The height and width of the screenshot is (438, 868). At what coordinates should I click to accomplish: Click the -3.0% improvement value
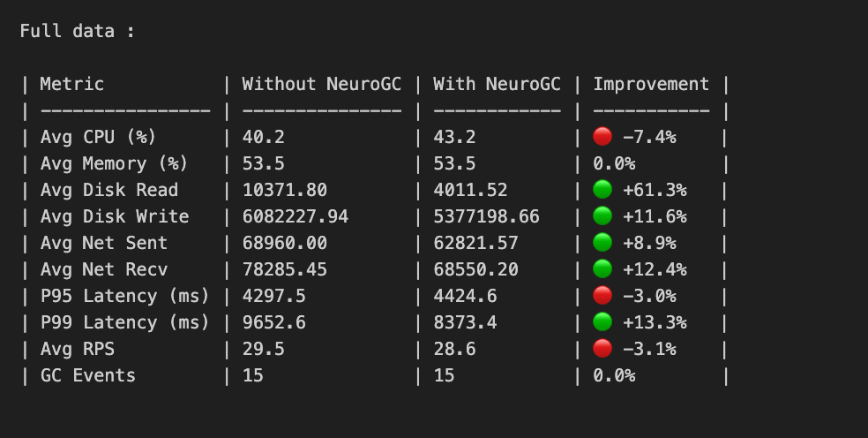(649, 296)
